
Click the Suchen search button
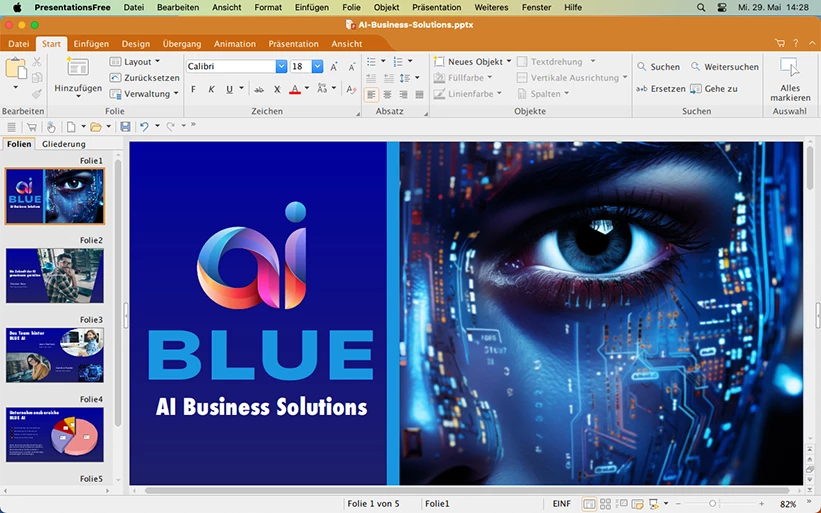(658, 67)
